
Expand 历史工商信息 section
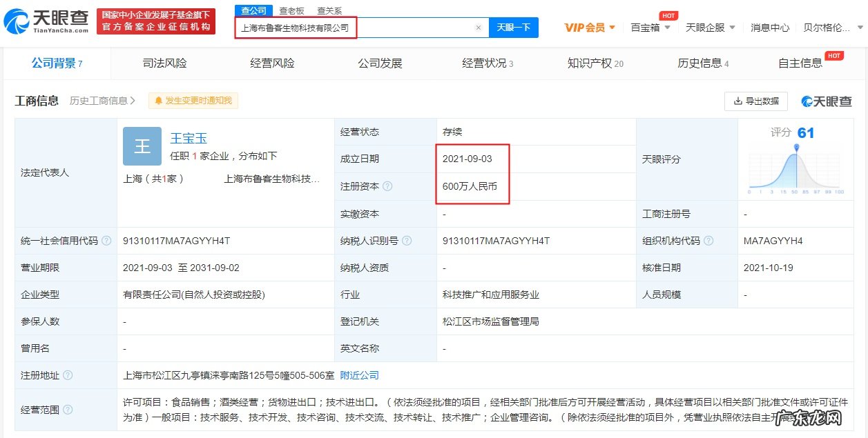pyautogui.click(x=100, y=101)
